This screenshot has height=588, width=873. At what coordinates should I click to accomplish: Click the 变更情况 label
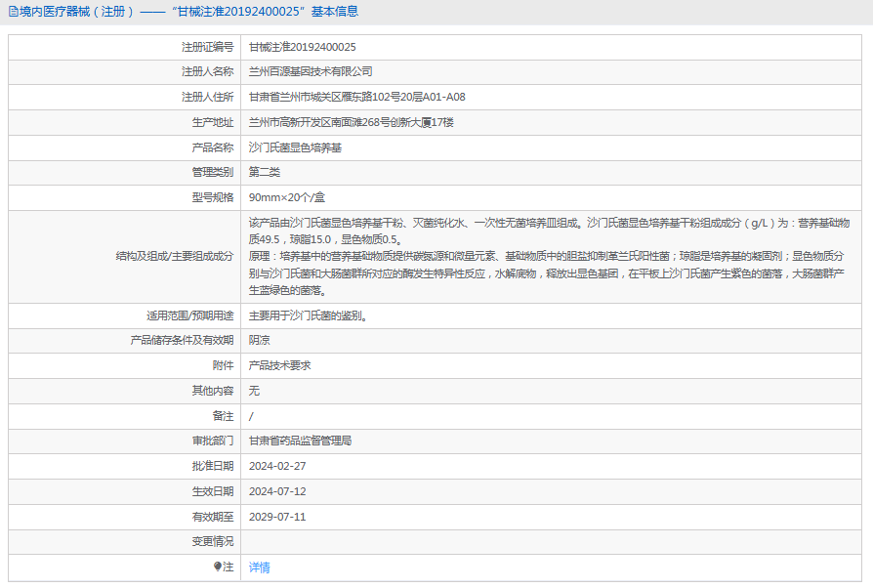tap(213, 541)
